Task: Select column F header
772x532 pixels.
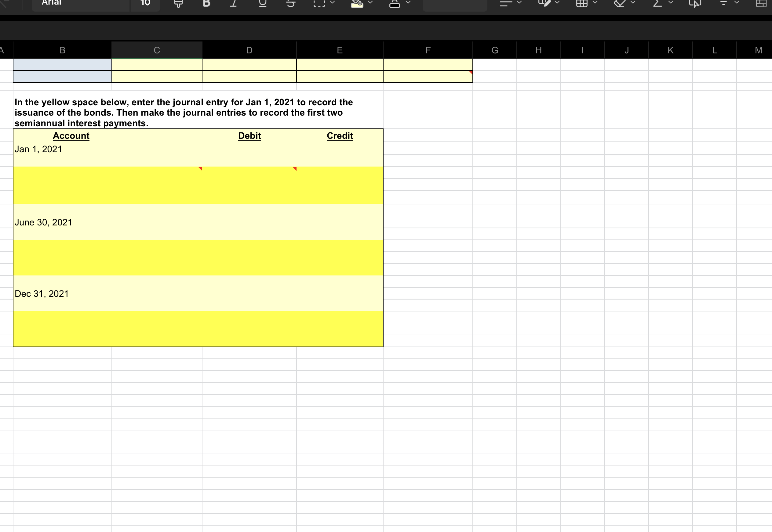Action: [x=428, y=50]
